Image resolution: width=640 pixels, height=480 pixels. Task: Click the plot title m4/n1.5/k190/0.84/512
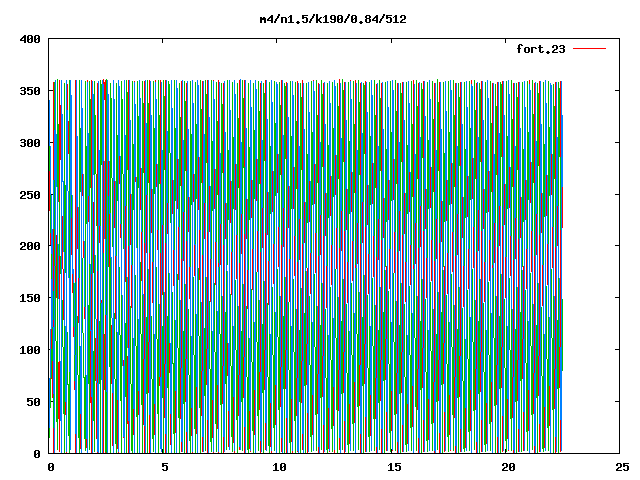(x=333, y=19)
